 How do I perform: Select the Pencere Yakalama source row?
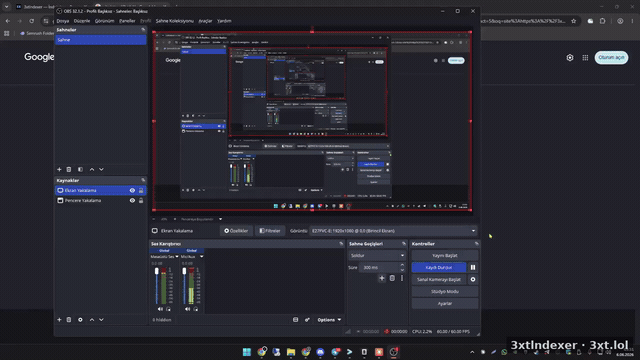100,200
